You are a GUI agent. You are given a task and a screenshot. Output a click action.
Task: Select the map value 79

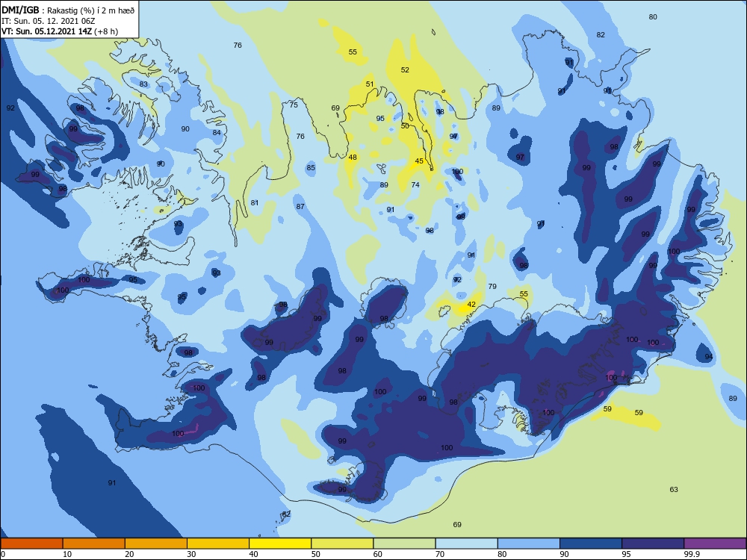492,286
